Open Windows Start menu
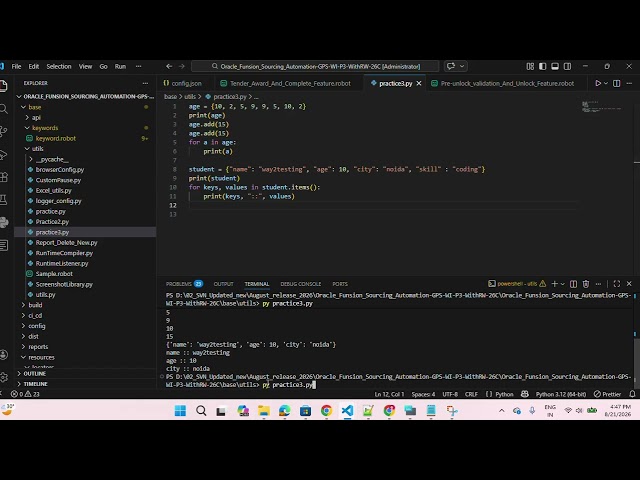The width and height of the screenshot is (640, 480). click(180, 410)
